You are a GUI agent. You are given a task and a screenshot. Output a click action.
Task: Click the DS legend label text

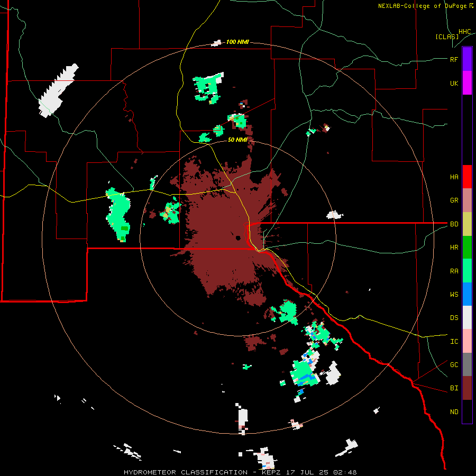click(x=454, y=318)
